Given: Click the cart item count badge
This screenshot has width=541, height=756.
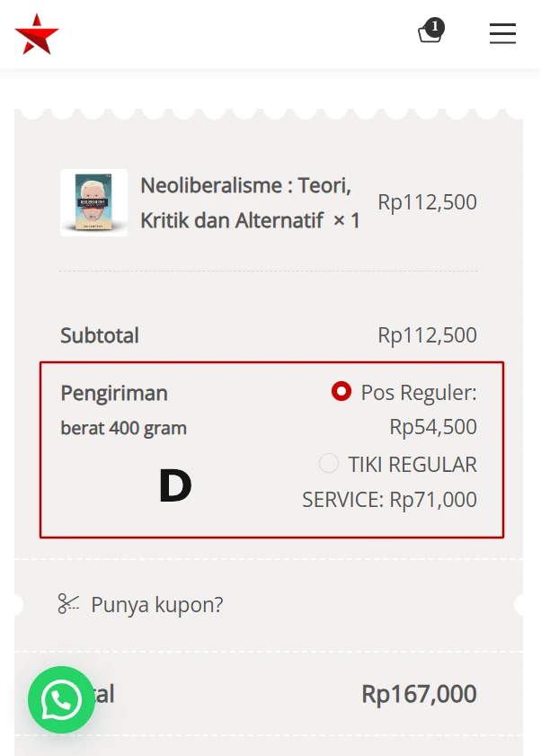Looking at the screenshot, I should point(435,27).
